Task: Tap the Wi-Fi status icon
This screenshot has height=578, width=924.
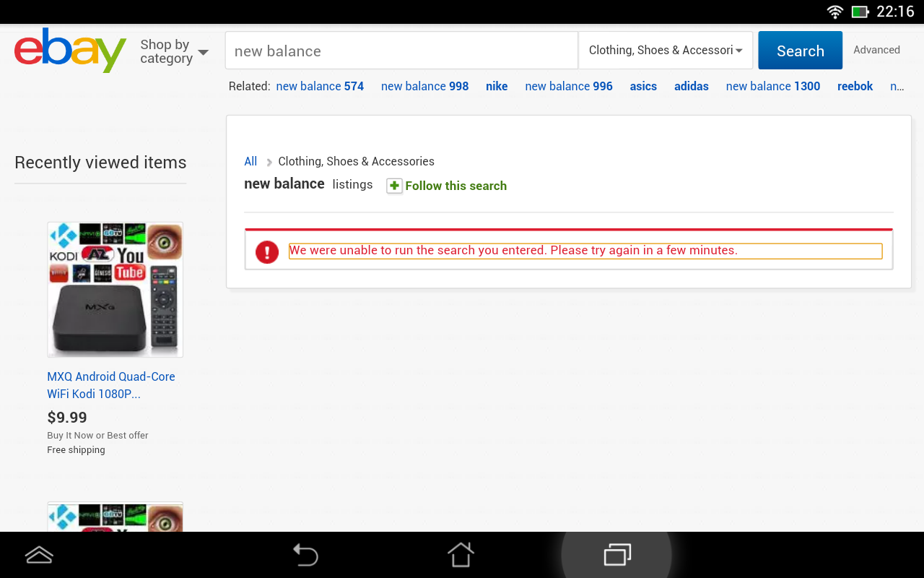Action: 835,12
